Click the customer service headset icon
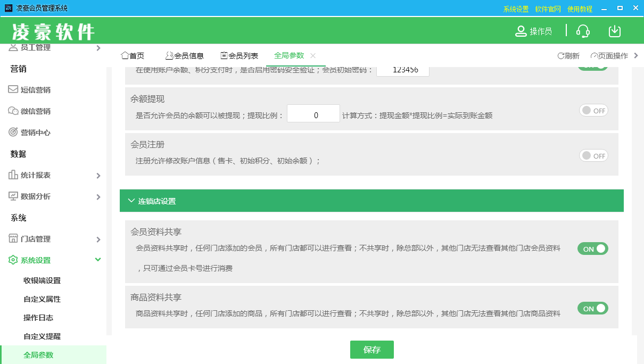The width and height of the screenshot is (644, 364). [x=583, y=31]
